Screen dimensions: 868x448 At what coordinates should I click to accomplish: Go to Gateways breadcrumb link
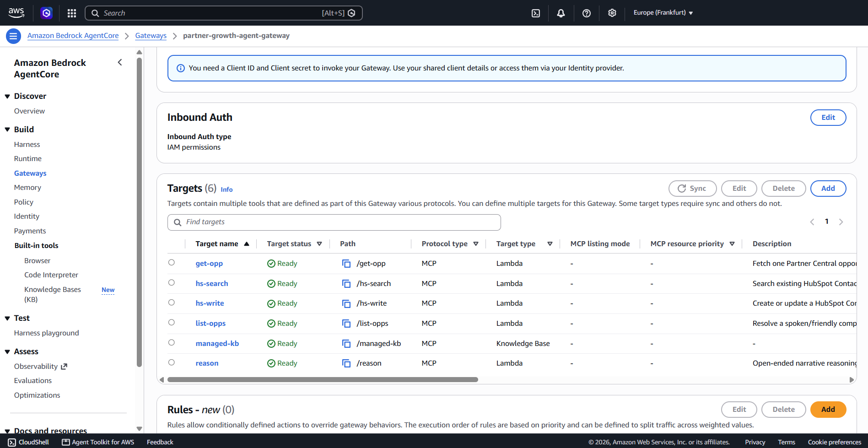tap(151, 36)
